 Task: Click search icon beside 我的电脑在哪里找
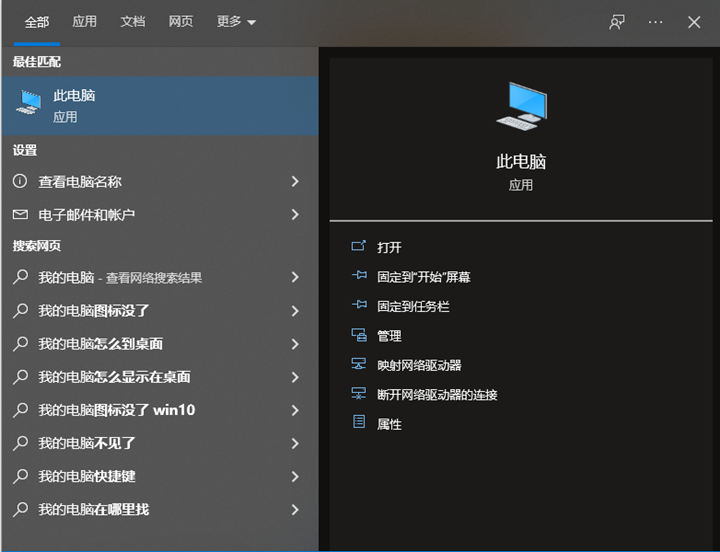pyautogui.click(x=20, y=509)
